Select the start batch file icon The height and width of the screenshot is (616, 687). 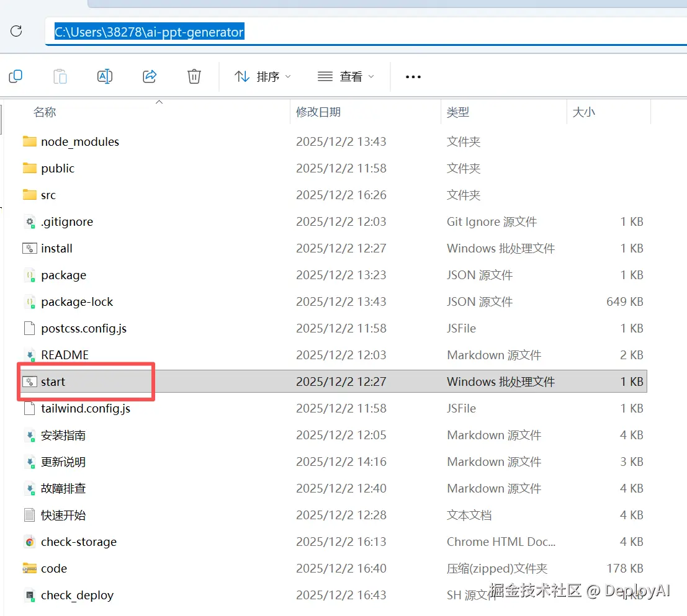pyautogui.click(x=29, y=382)
